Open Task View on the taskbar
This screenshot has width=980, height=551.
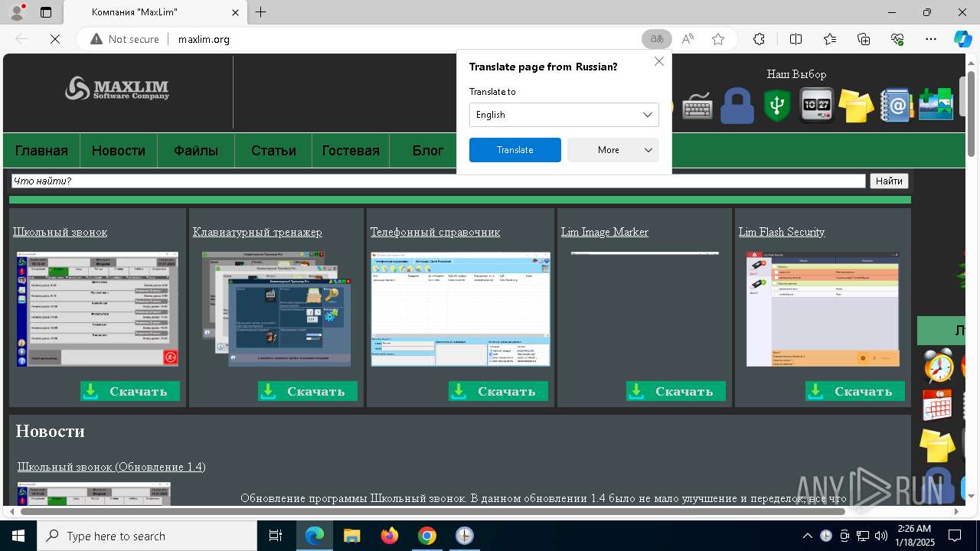276,536
